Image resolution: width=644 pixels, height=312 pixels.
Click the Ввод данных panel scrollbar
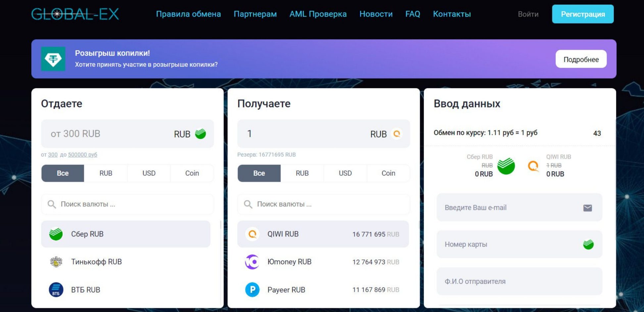click(615, 179)
